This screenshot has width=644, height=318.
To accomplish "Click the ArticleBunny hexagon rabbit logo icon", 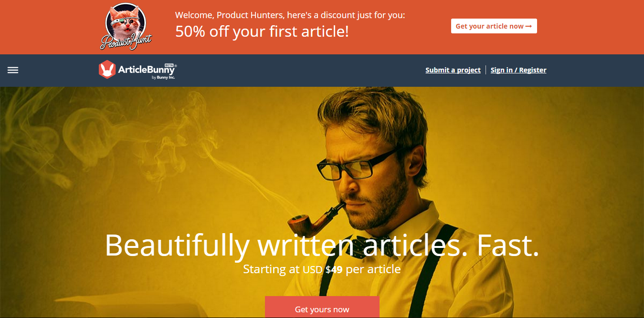I will pos(107,70).
